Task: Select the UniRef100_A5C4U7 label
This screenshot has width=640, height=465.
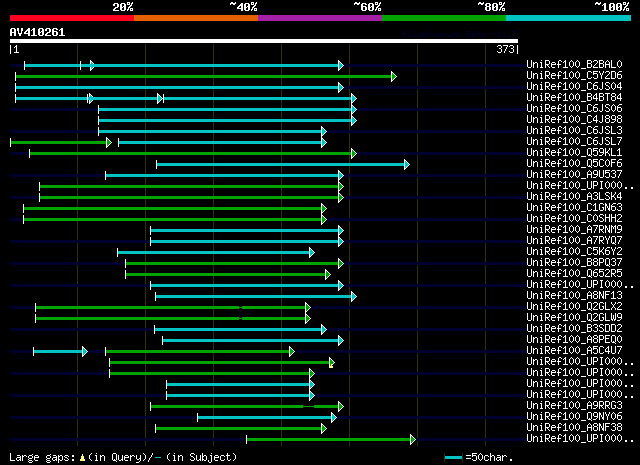Action: tap(574, 351)
